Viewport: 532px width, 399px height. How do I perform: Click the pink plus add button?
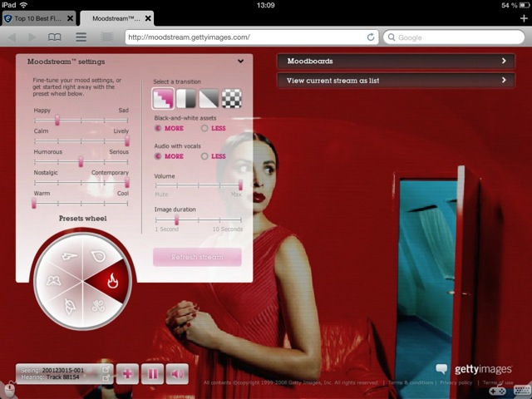(127, 374)
